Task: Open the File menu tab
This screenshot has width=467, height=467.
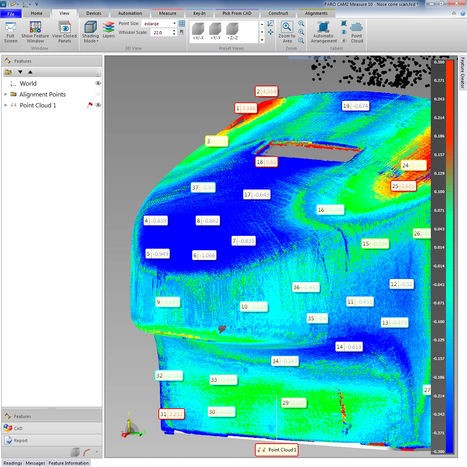Action: tap(11, 14)
